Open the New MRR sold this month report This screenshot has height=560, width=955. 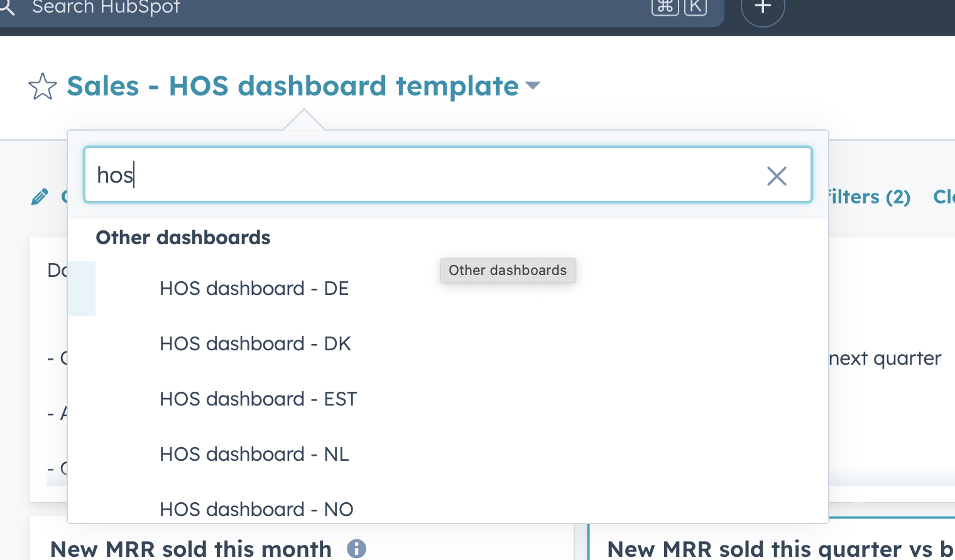[x=191, y=549]
